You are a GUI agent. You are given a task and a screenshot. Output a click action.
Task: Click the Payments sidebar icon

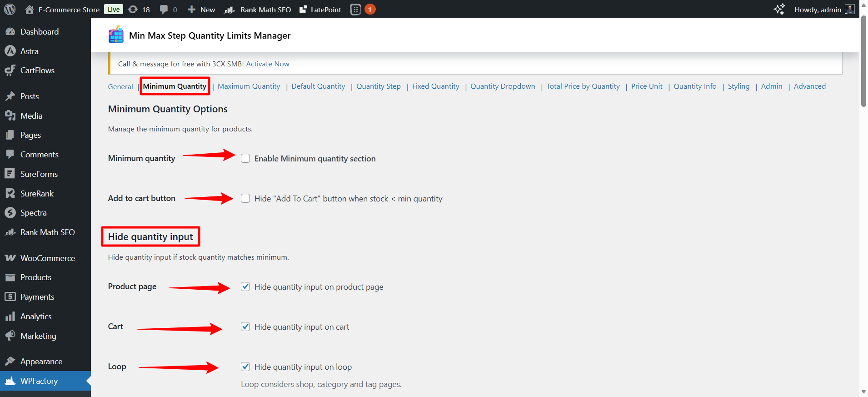[x=10, y=296]
